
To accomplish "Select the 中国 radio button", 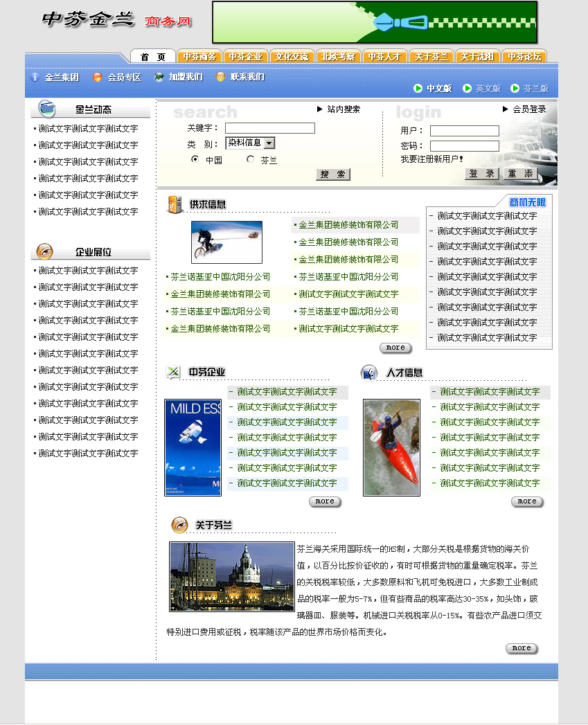I will coord(195,159).
